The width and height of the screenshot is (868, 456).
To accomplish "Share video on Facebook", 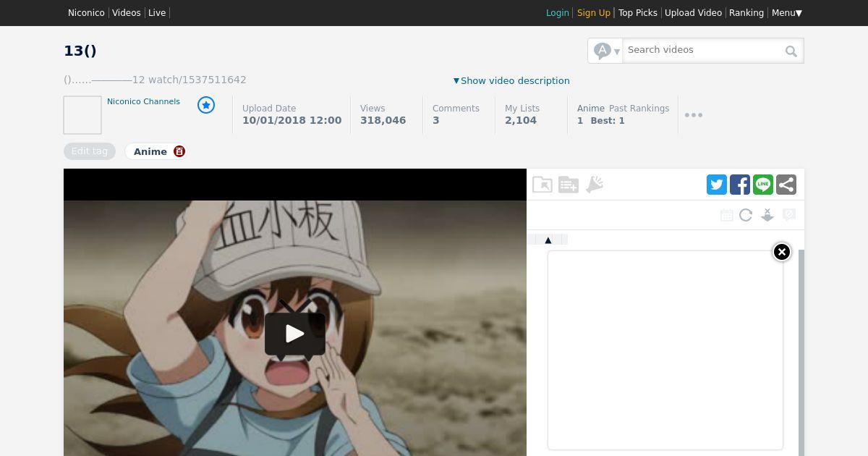I will point(740,185).
